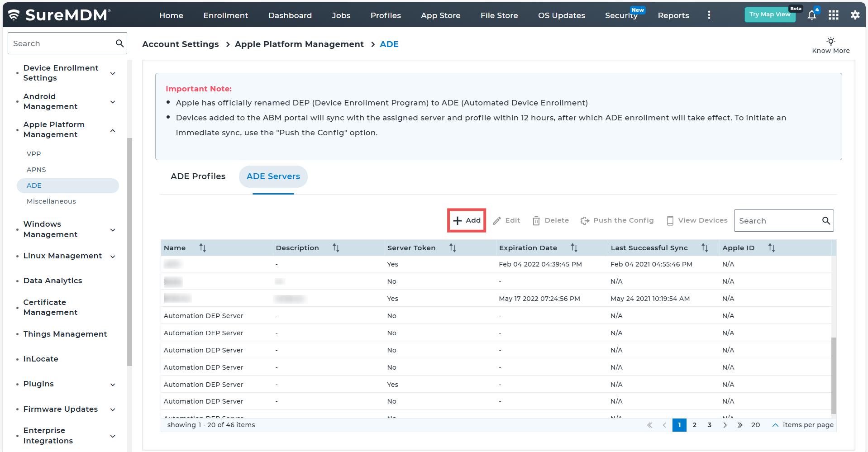Viewport: 868px width, 452px height.
Task: Open the settings gear icon
Action: coord(855,15)
